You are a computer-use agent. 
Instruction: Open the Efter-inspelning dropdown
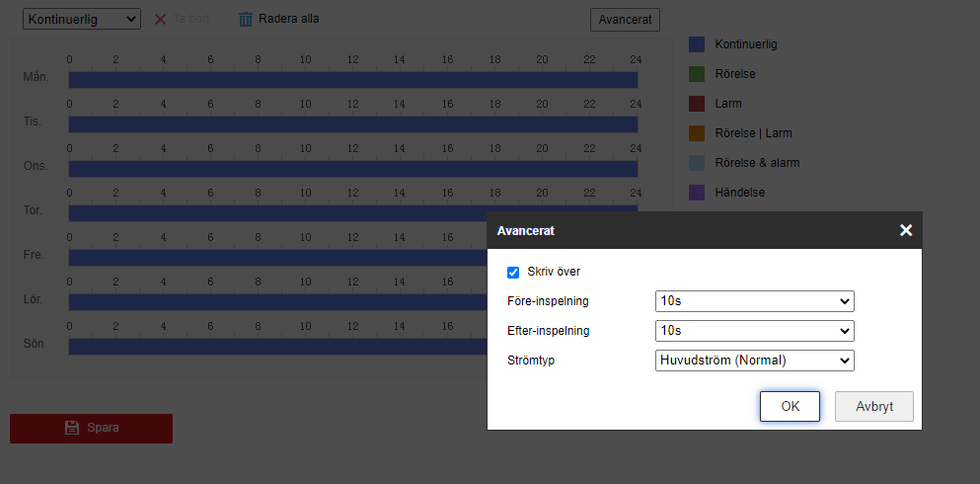[x=754, y=331]
